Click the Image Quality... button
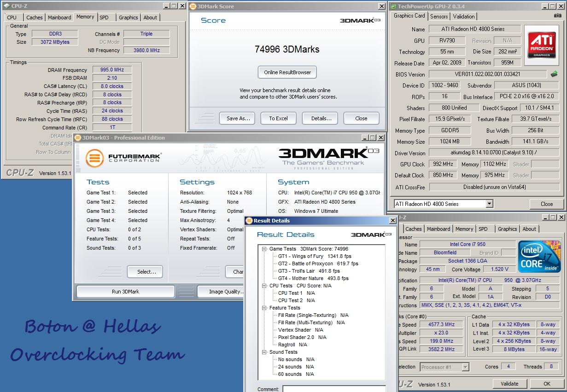 (x=221, y=292)
